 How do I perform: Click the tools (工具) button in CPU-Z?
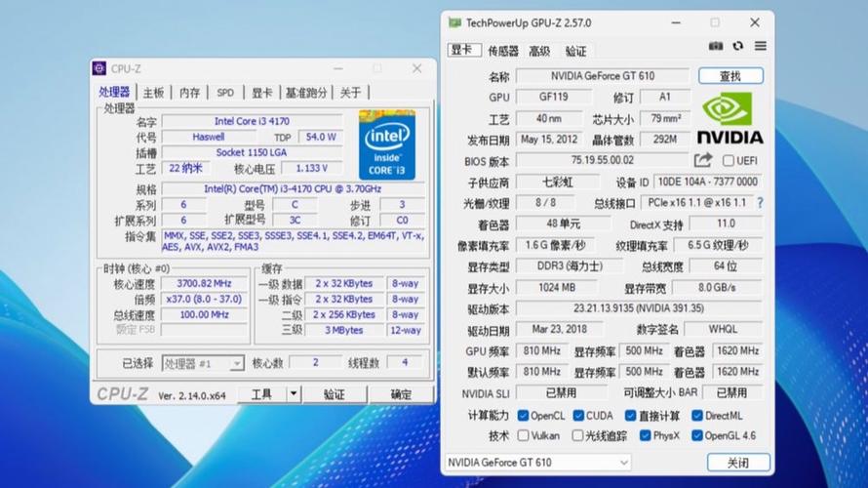click(x=262, y=394)
